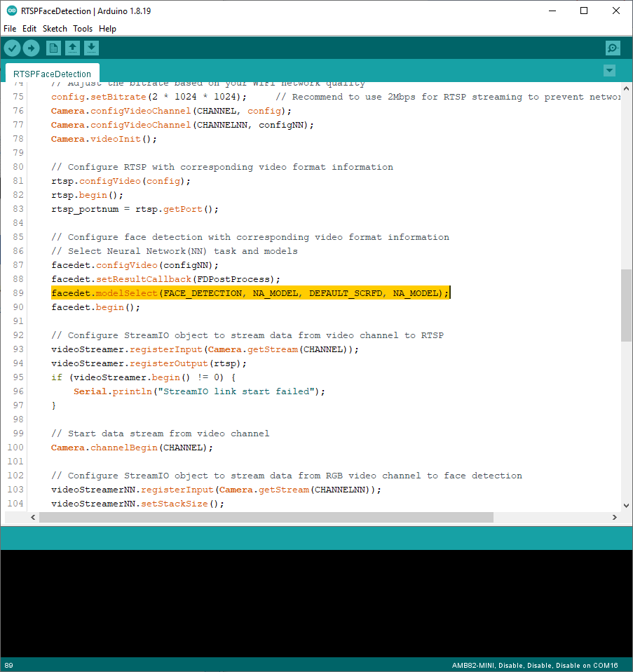
Task: Place cursor on facedet.begin() line 90
Action: [95, 307]
